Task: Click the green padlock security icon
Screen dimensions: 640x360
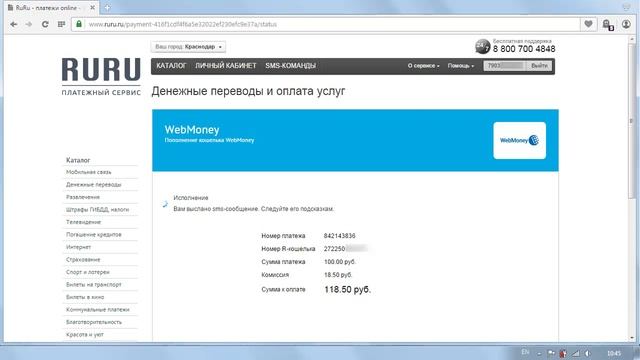Action: tap(79, 24)
